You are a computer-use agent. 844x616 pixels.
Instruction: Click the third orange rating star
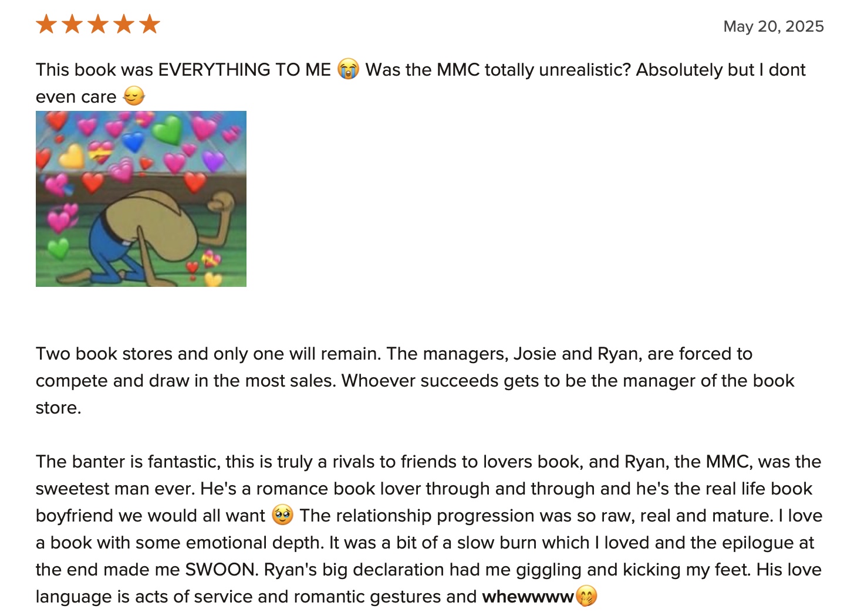coord(98,25)
